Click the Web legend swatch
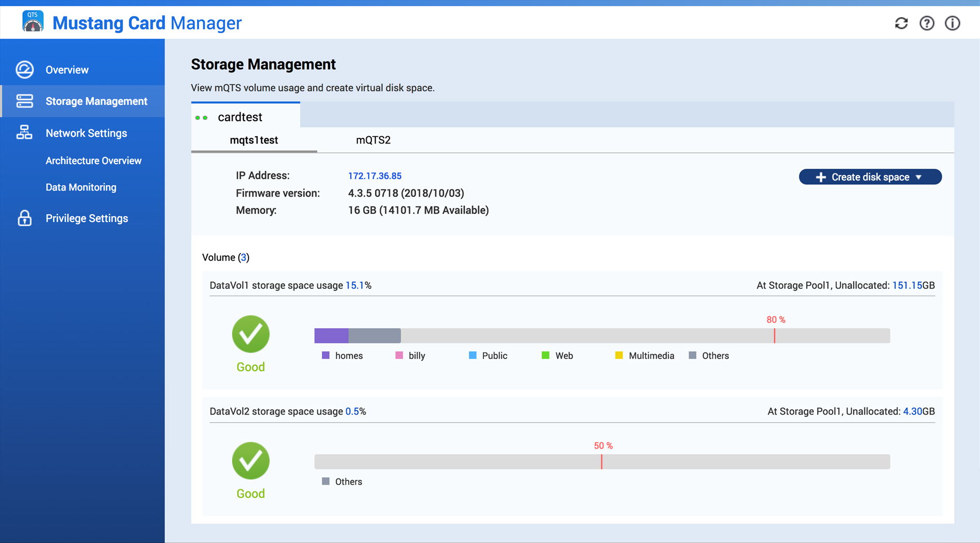 [545, 355]
